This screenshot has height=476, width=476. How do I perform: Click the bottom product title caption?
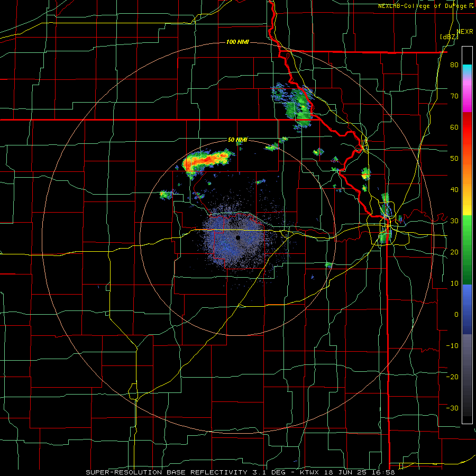coord(240,472)
